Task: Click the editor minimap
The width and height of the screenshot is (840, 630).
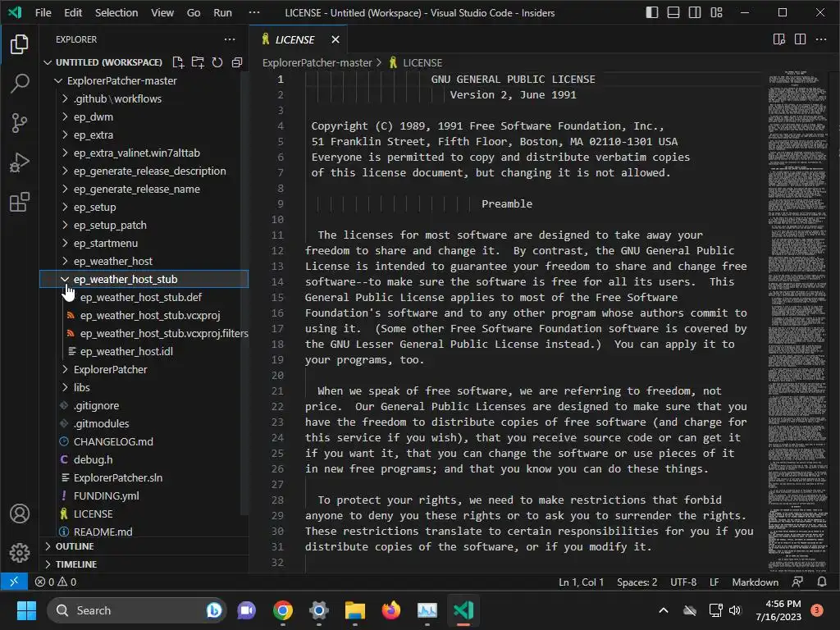Action: [797, 322]
